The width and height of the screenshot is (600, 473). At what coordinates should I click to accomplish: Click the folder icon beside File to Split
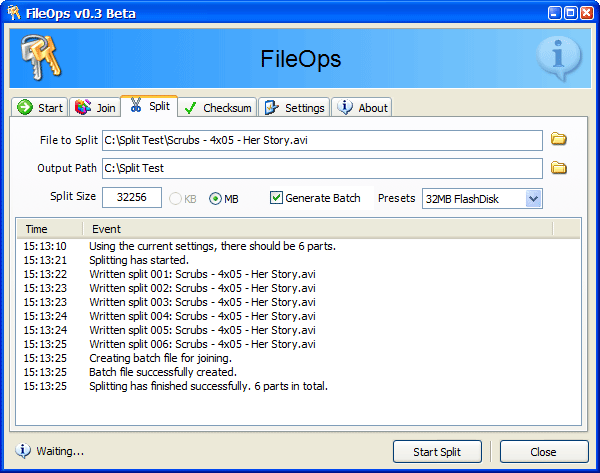tap(559, 139)
